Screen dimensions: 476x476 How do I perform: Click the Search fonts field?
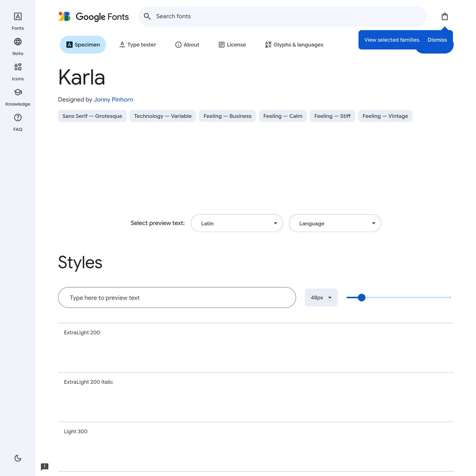point(282,16)
